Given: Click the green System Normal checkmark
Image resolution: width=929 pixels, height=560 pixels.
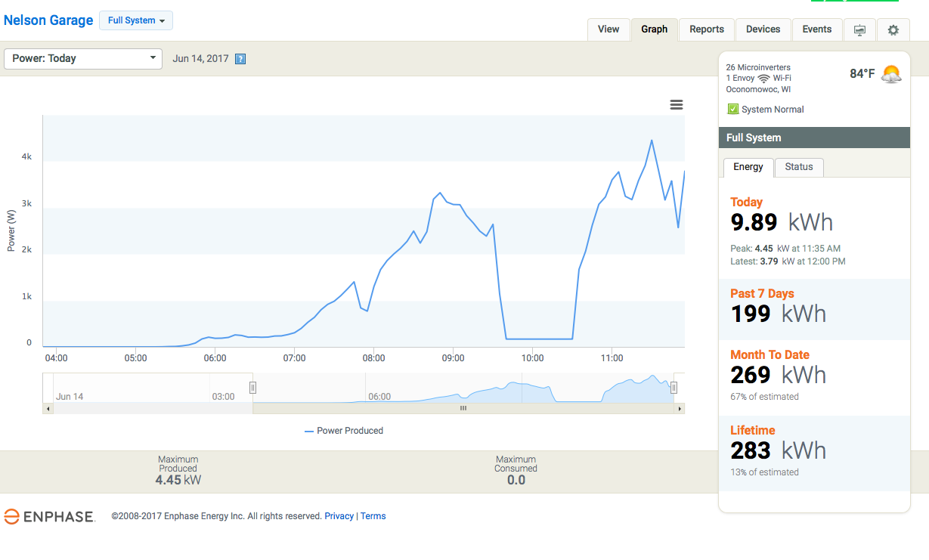Looking at the screenshot, I should click(732, 110).
